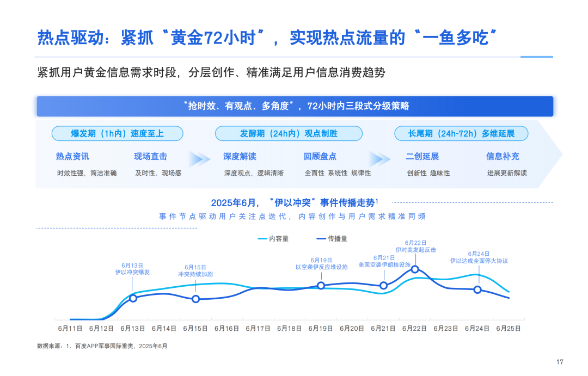This screenshot has height=376, width=588.
Task: Expand the 发酵期（24h内）观点制胜 section
Action: click(x=289, y=133)
